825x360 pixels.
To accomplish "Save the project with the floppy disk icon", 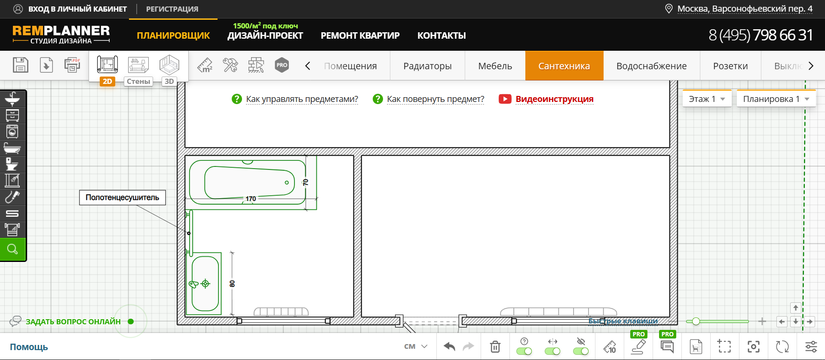I will [x=20, y=65].
